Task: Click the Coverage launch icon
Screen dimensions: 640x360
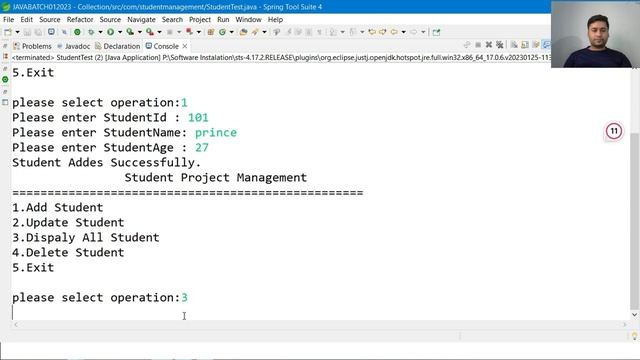Action: (x=130, y=32)
